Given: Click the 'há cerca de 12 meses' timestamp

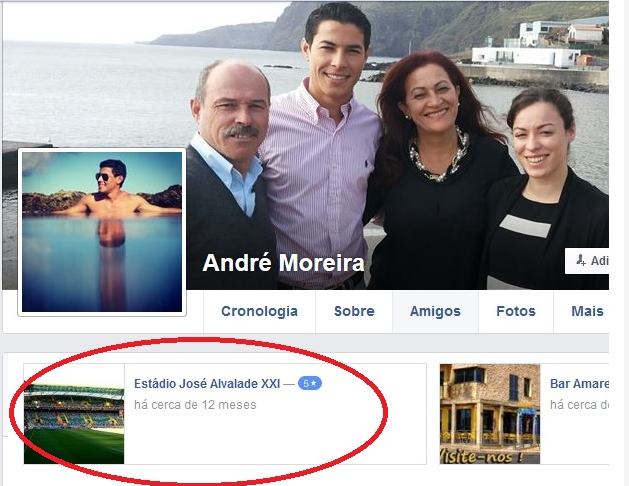Looking at the screenshot, I should (195, 405).
